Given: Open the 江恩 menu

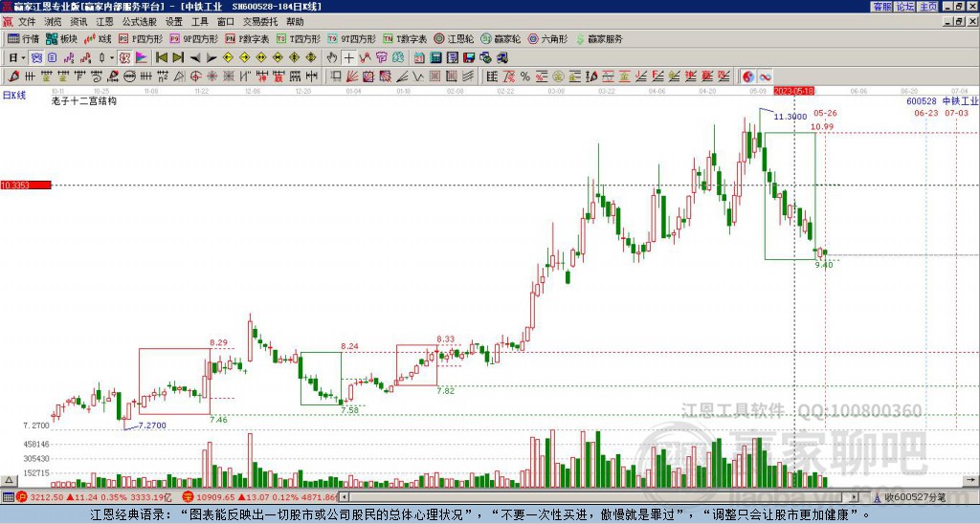Looking at the screenshot, I should (x=104, y=22).
